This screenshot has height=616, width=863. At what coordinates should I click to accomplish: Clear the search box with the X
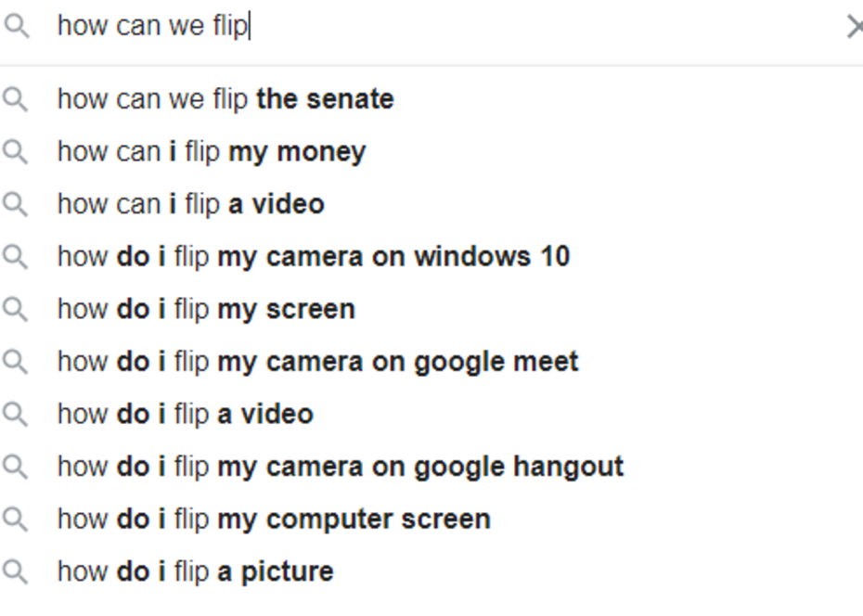point(854,27)
